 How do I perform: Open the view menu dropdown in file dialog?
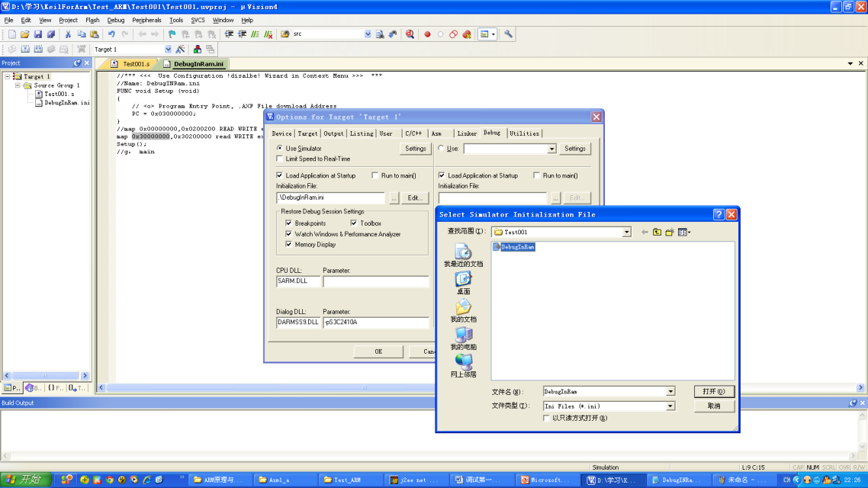tap(685, 233)
